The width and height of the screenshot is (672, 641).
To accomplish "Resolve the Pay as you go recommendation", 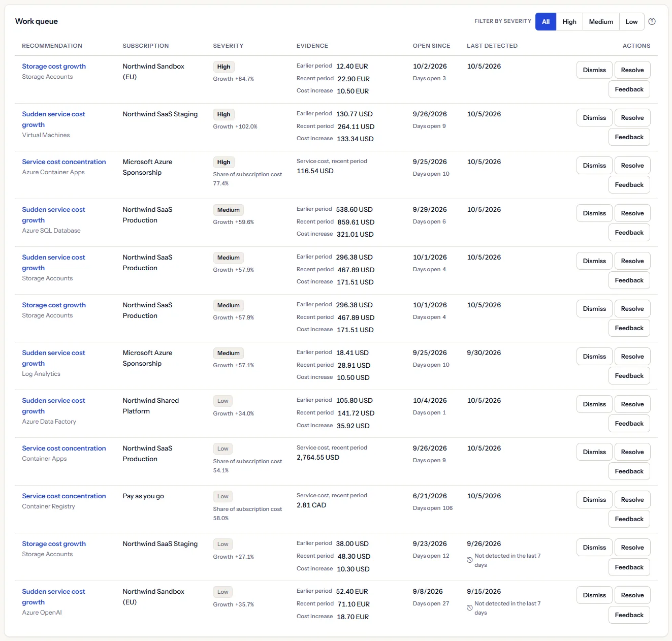I will [x=632, y=500].
